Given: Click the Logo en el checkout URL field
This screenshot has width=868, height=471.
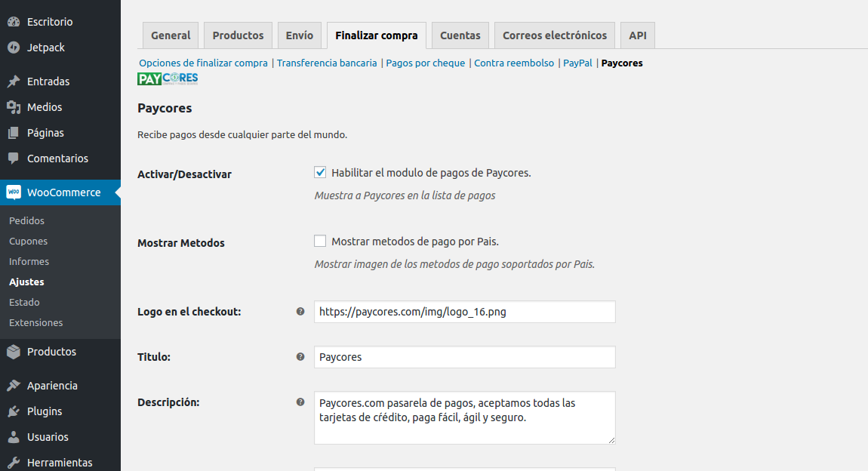Looking at the screenshot, I should click(x=464, y=312).
